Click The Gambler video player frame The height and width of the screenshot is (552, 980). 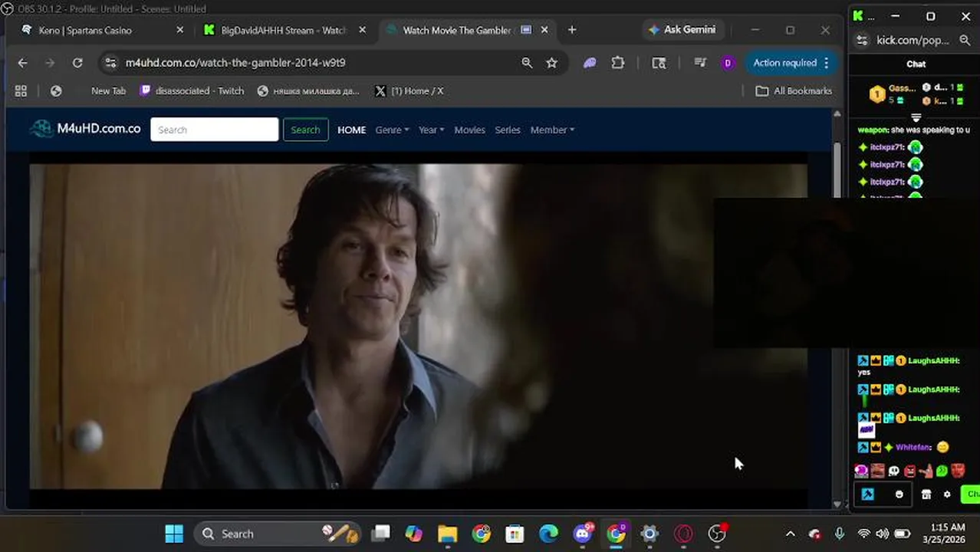point(419,326)
